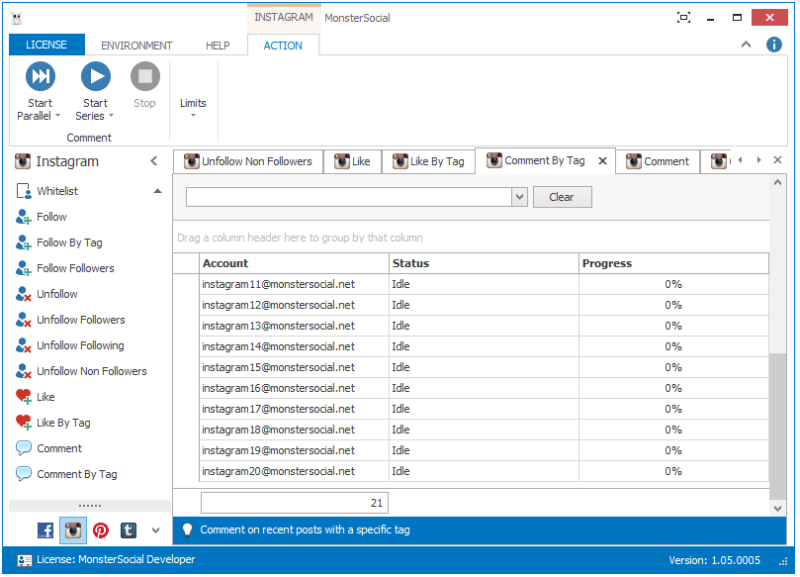800x577 pixels.
Task: Click the Stop action icon
Action: coord(145,77)
